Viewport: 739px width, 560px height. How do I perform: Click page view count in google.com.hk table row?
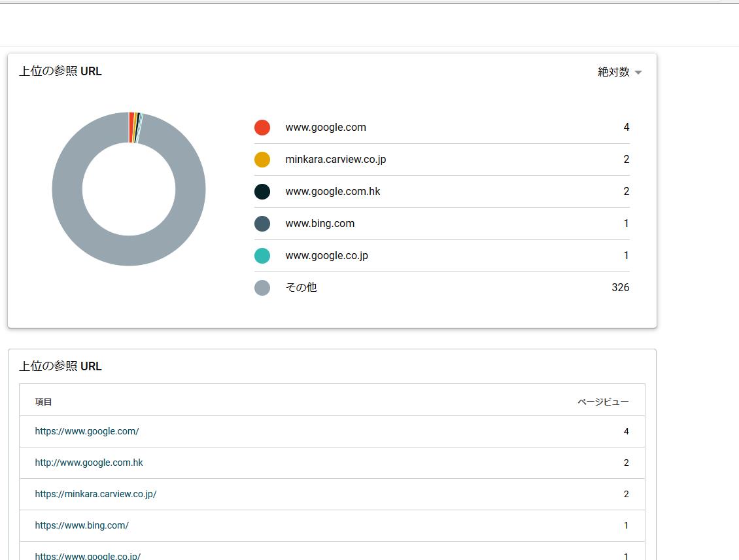point(627,463)
